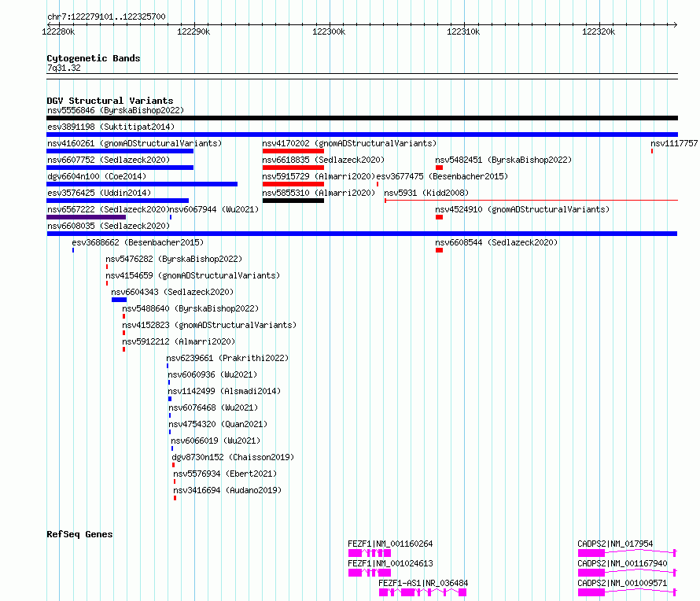Click FEZF1-AS1|NR_036484 gene label

coord(423,583)
